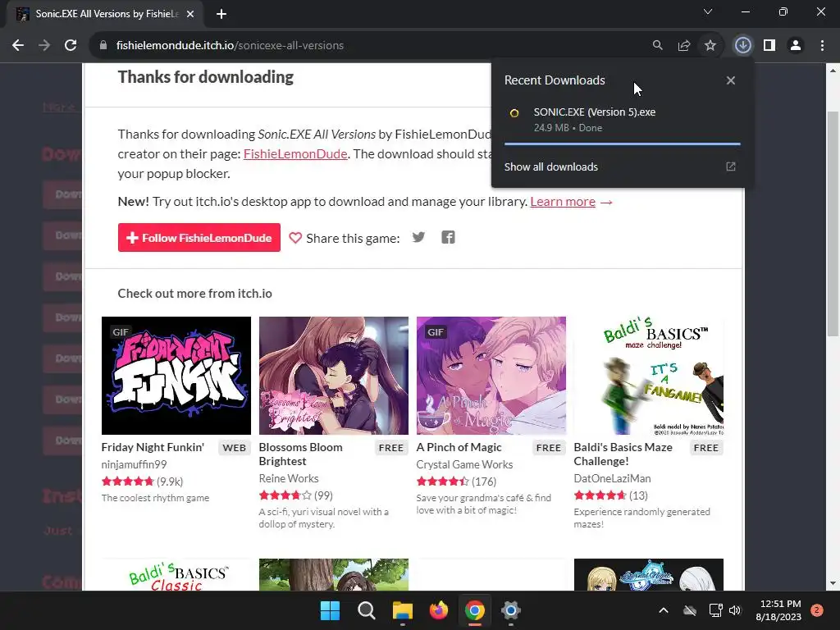The image size is (840, 630).
Task: View site information lock icon
Action: click(x=103, y=46)
